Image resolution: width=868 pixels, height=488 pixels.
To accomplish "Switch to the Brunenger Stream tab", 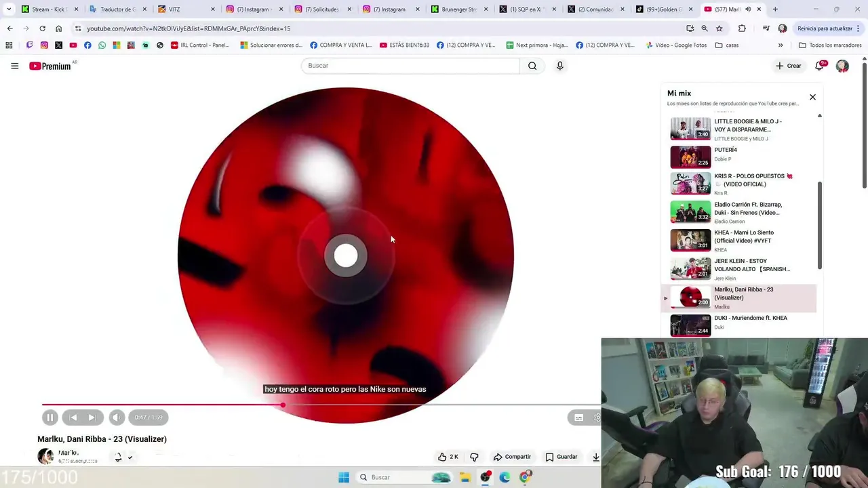I will 459,9.
